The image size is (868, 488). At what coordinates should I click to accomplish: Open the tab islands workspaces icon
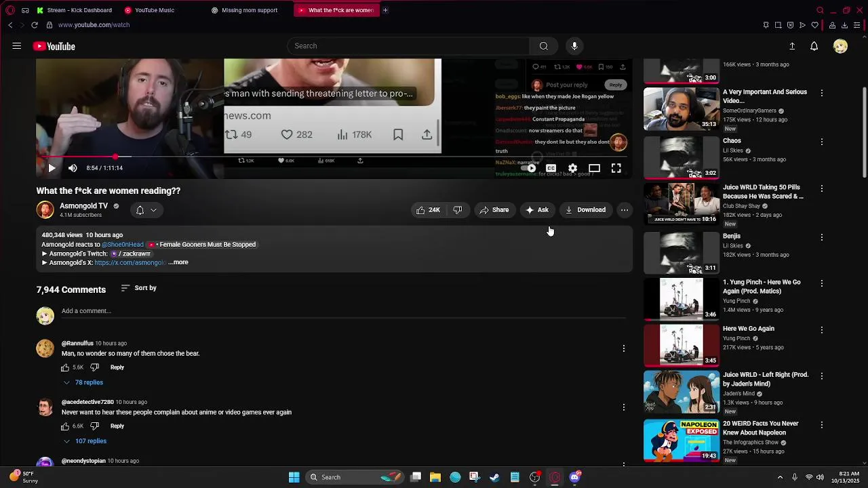tap(25, 10)
